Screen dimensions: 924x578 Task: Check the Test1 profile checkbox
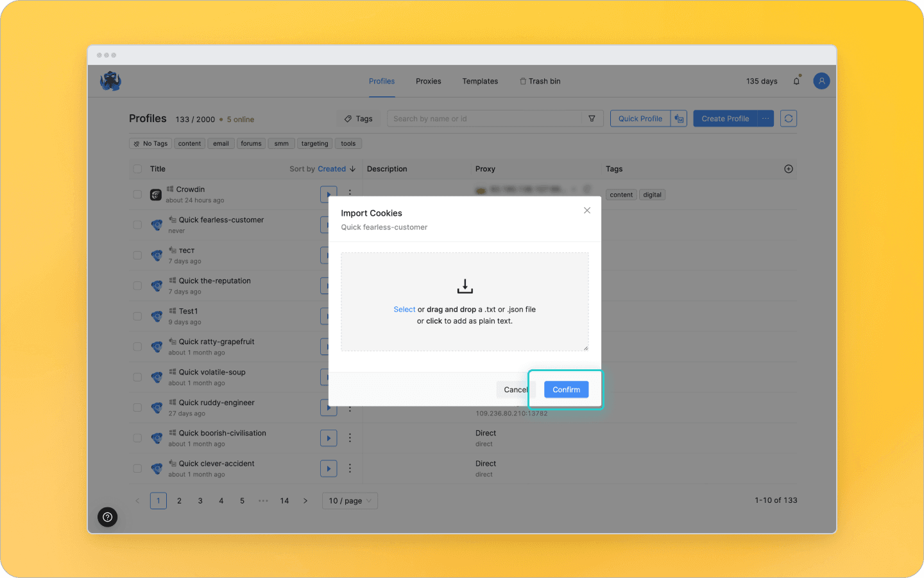coord(137,316)
